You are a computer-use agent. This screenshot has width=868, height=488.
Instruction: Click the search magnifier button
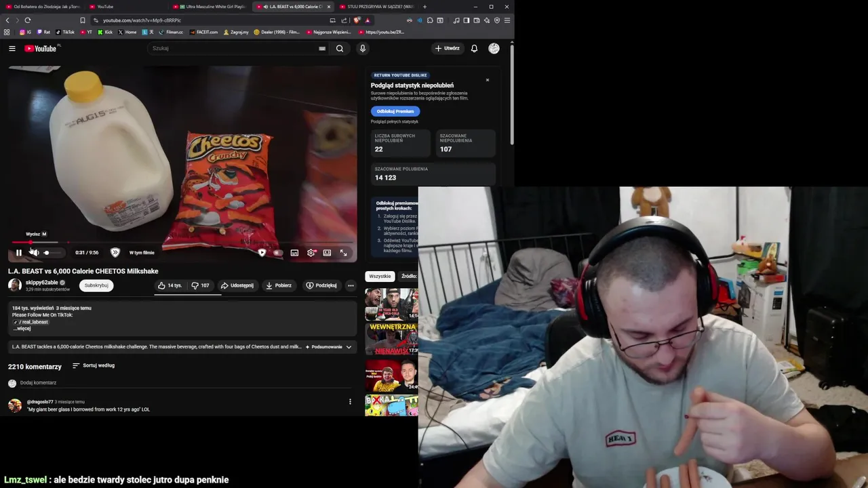[x=340, y=48]
